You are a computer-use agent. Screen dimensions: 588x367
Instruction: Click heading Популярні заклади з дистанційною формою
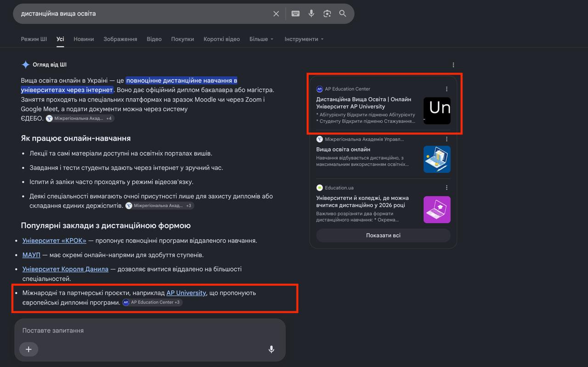click(106, 225)
